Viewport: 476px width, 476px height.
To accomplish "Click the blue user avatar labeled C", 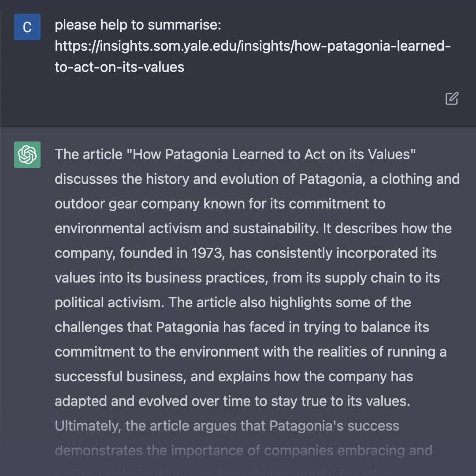I will pos(27,27).
